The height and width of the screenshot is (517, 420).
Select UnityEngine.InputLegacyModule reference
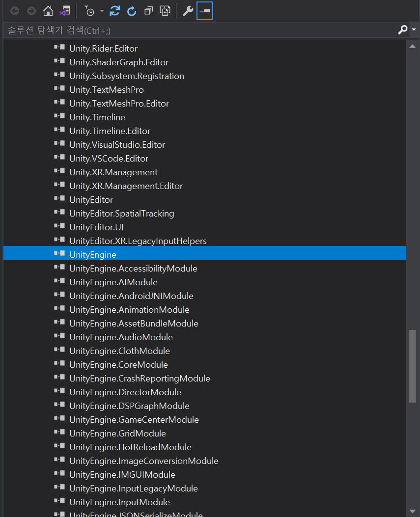tap(134, 489)
